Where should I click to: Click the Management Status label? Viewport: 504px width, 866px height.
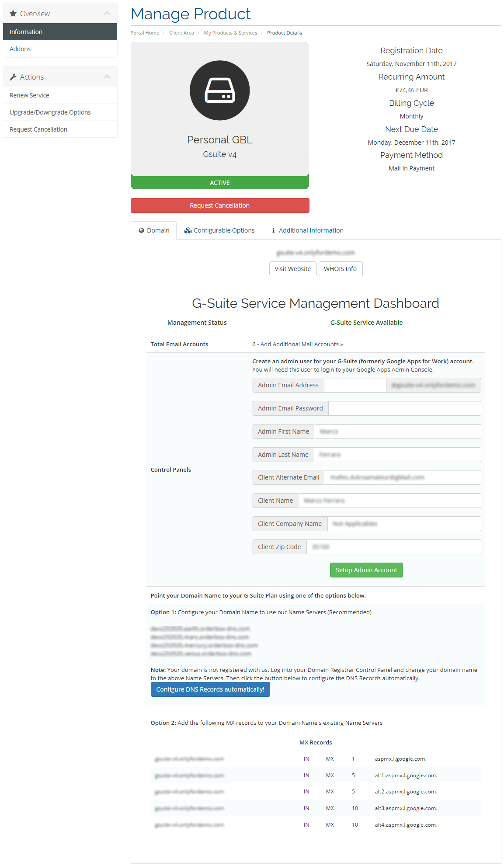pos(197,323)
